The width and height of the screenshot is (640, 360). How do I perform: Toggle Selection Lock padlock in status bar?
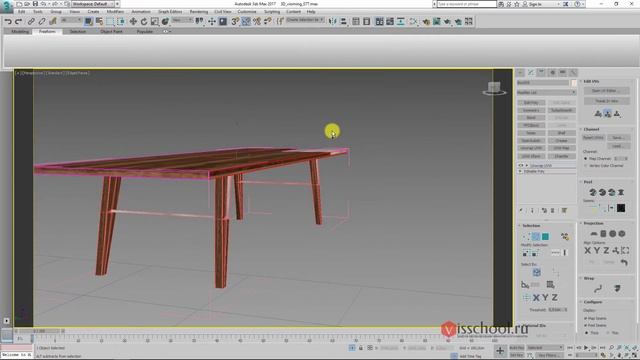point(361,348)
